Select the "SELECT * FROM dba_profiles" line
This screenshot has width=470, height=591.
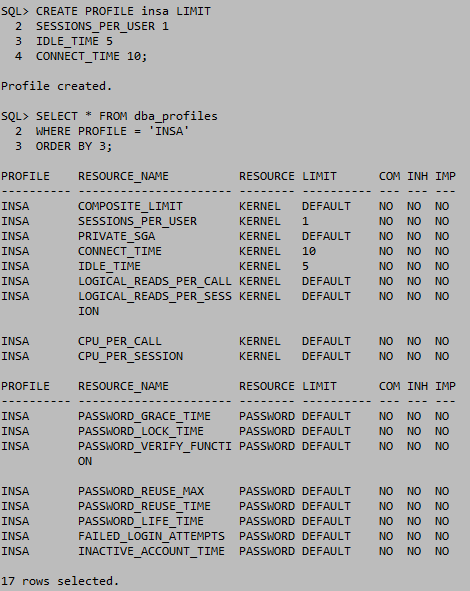127,116
